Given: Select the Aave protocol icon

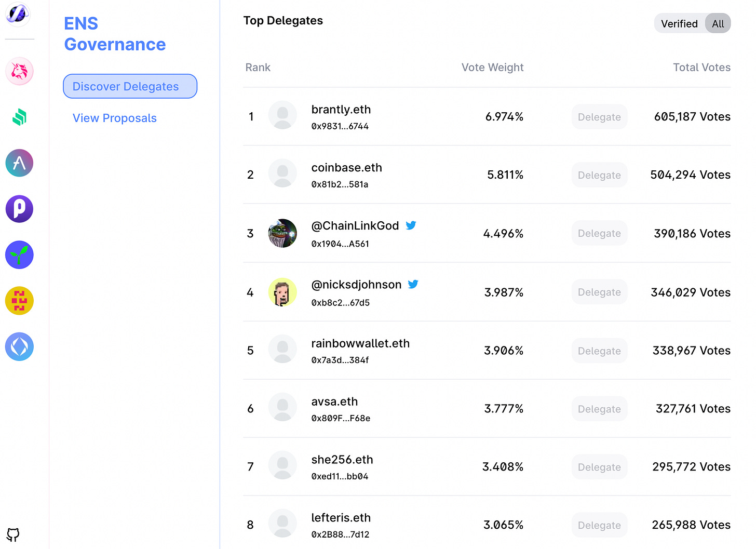Looking at the screenshot, I should point(19,163).
